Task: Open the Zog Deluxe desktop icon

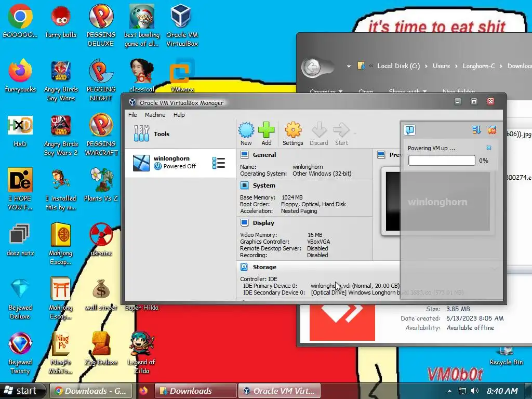Action: coord(101,349)
